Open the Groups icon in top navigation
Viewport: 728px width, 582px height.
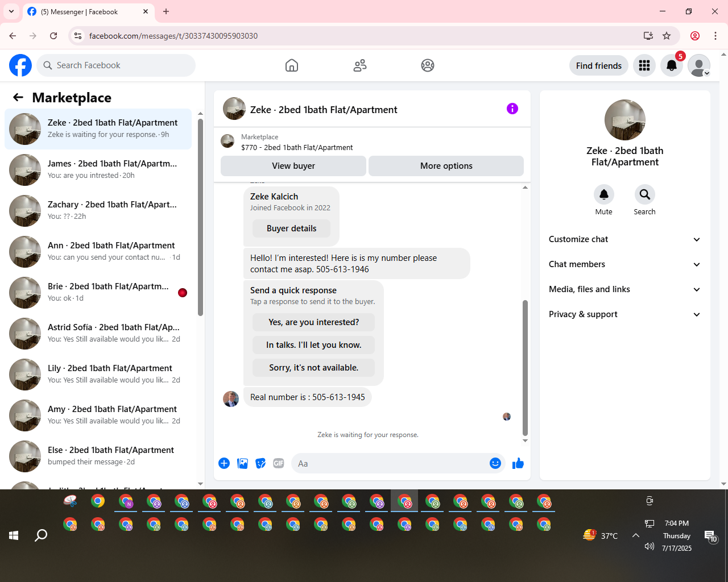click(x=428, y=65)
